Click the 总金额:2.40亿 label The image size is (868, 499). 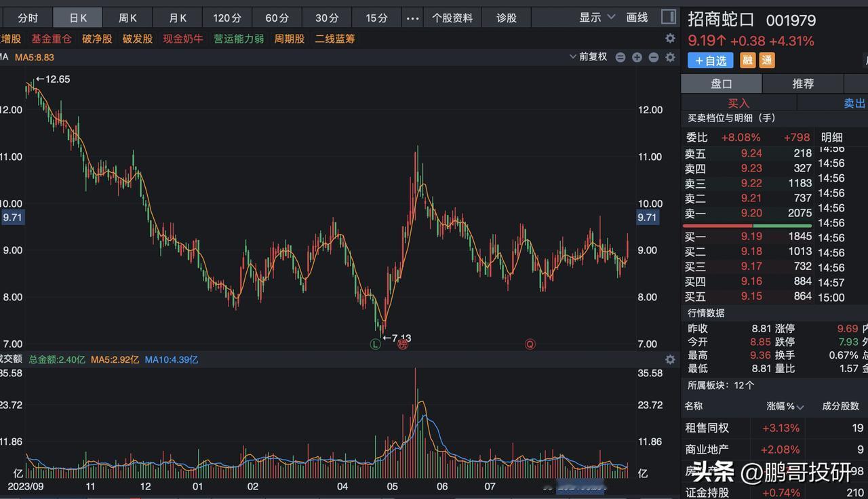[x=57, y=359]
